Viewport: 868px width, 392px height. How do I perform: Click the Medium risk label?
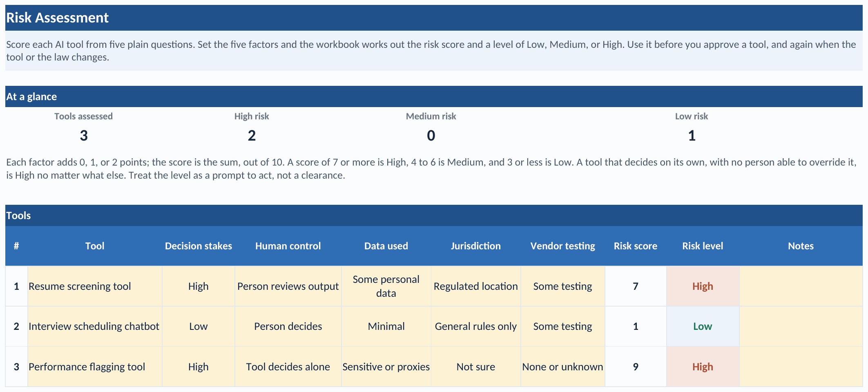[431, 116]
